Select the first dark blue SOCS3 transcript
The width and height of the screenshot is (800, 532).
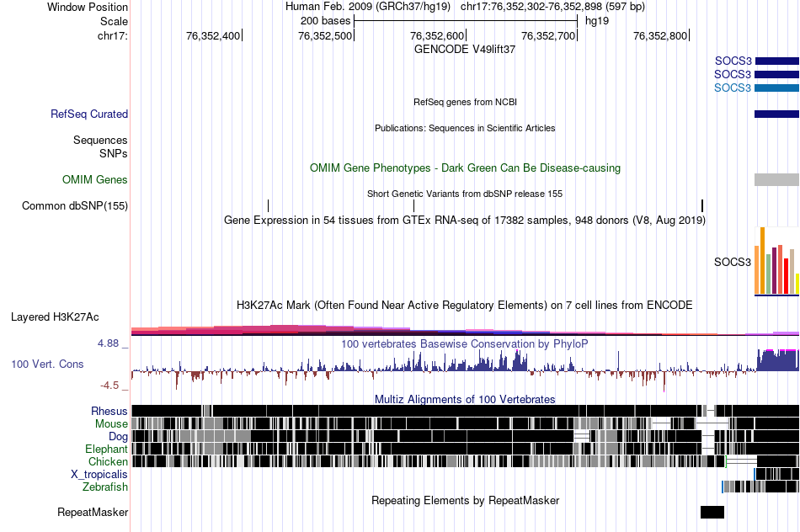pyautogui.click(x=777, y=61)
